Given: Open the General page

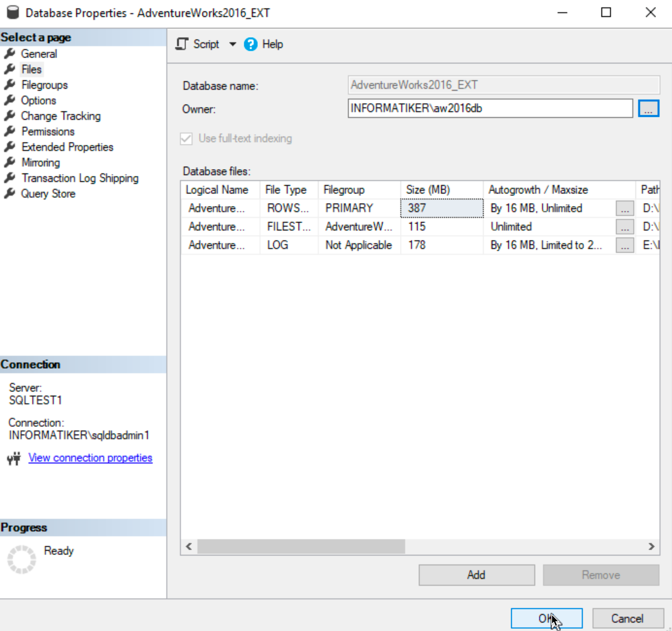Looking at the screenshot, I should [39, 54].
